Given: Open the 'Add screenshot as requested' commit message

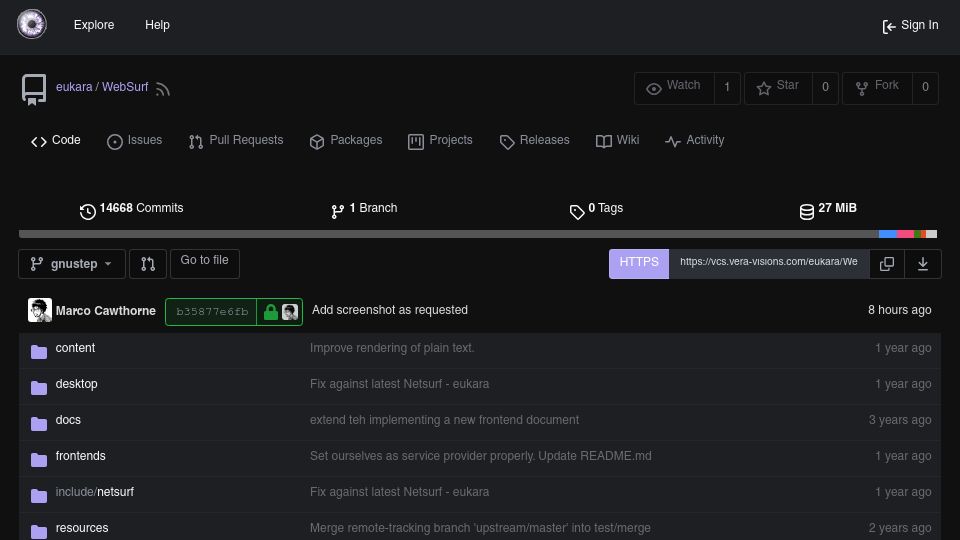Looking at the screenshot, I should [390, 310].
